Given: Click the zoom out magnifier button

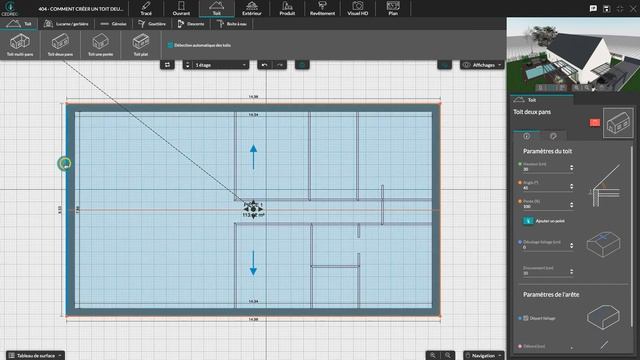Looking at the screenshot, I should click(448, 356).
